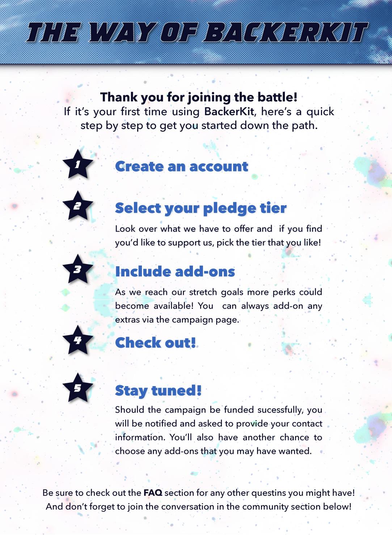Click the "Stay tuned!" heading
The image size is (392, 535).
point(158,391)
